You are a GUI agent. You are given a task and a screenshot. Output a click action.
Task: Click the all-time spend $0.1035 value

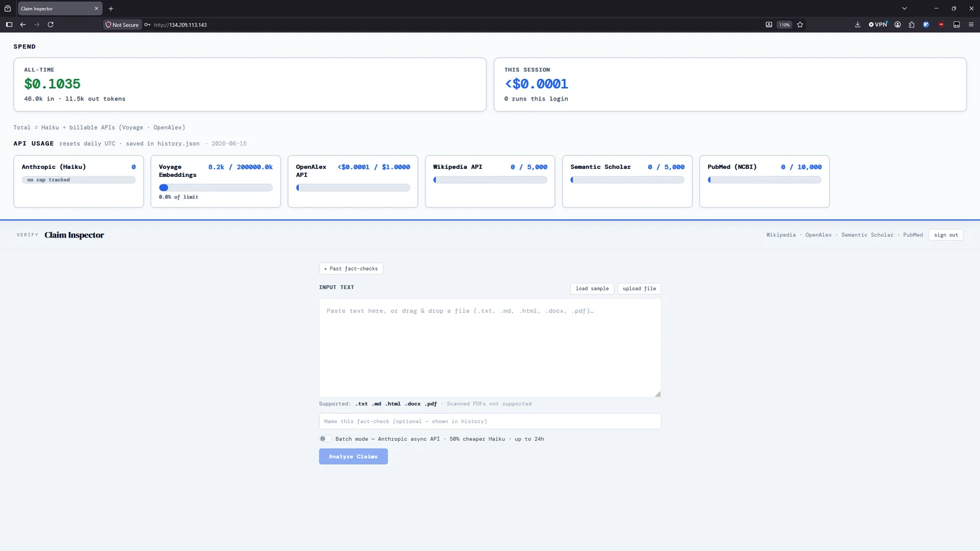[52, 84]
